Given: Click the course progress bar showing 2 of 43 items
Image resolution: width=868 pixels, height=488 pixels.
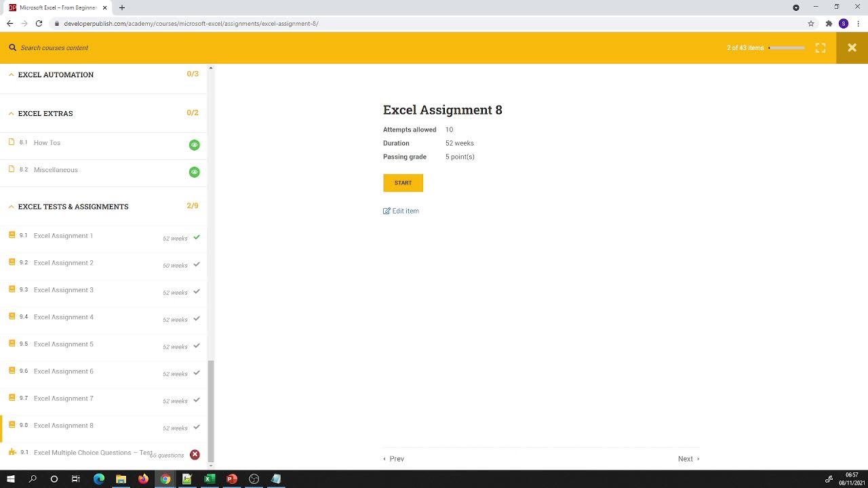Looking at the screenshot, I should (x=787, y=47).
